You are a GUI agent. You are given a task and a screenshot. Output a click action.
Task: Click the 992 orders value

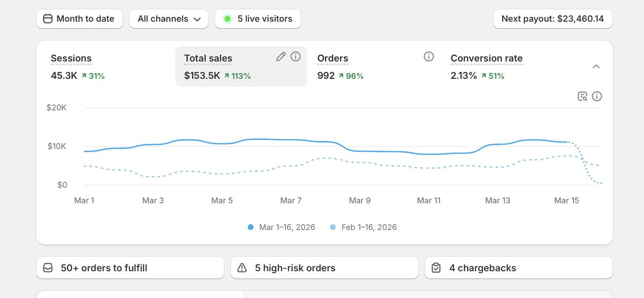[326, 76]
